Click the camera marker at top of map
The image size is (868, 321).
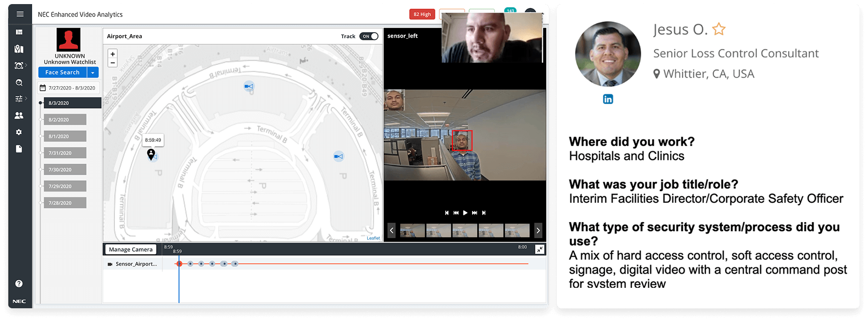click(248, 86)
